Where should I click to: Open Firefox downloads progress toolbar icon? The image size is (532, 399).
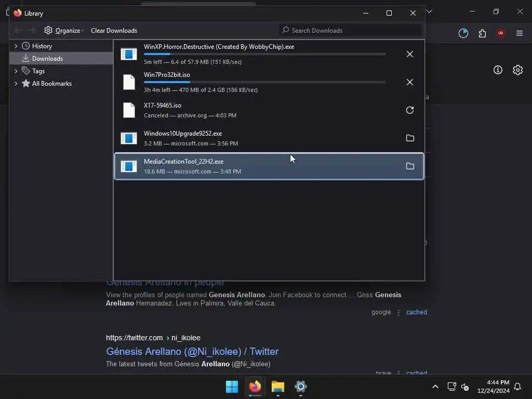[463, 33]
